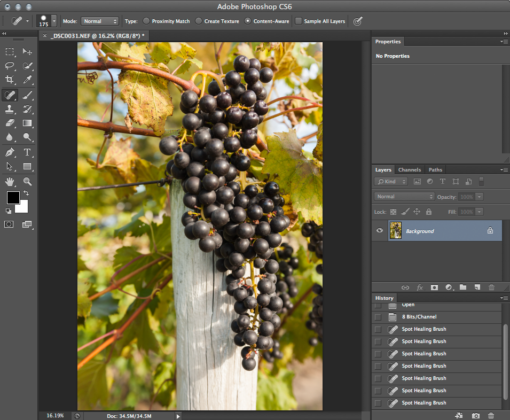Enable the Sample All Layers checkbox
The image size is (510, 420).
coord(298,21)
